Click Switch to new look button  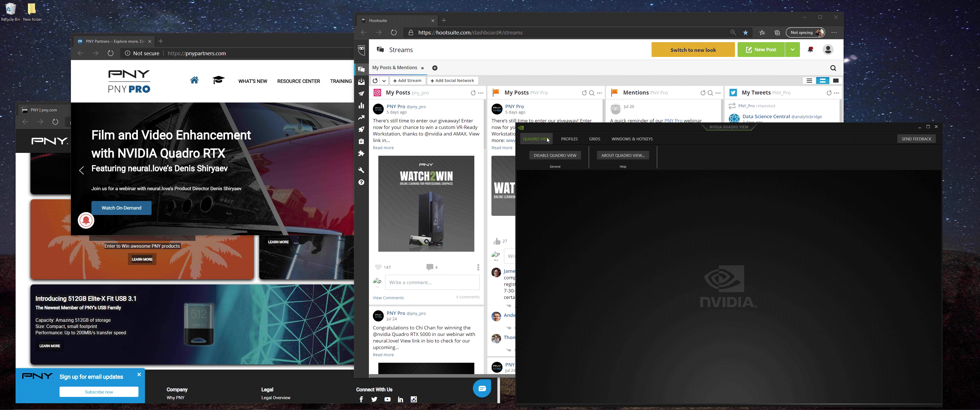point(693,50)
